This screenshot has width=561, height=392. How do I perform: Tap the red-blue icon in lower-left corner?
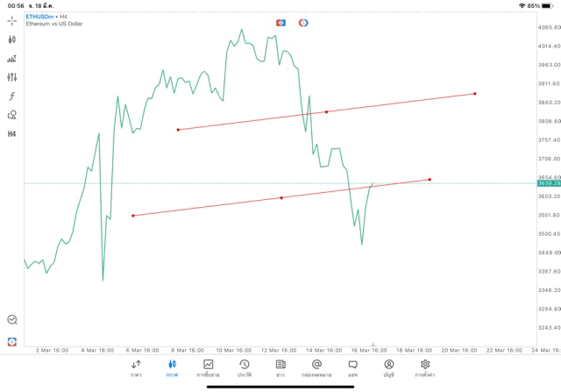[12, 341]
